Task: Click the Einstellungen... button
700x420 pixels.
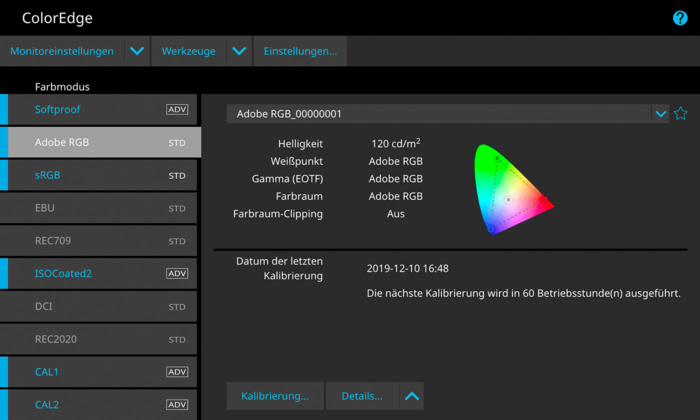Action: click(300, 51)
